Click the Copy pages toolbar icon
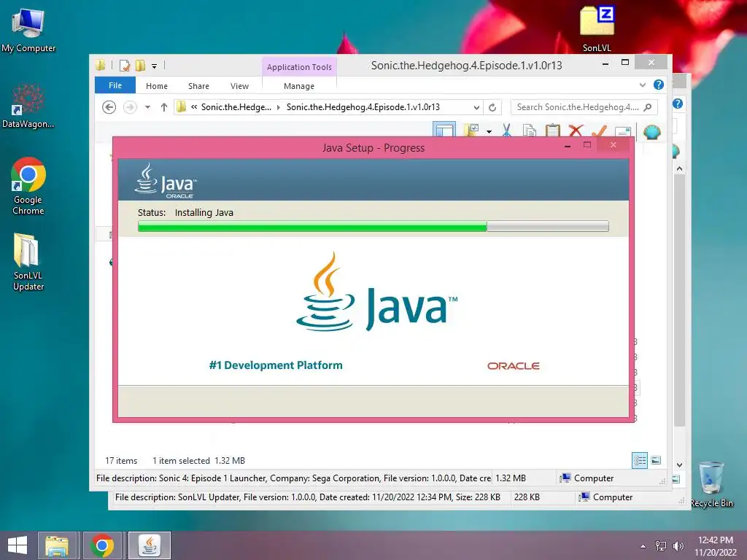The image size is (747, 560). (529, 131)
